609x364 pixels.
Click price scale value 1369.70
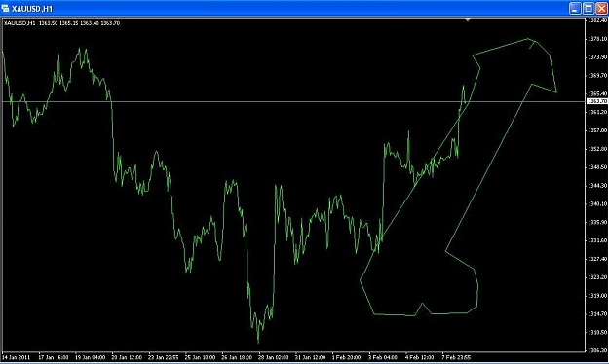pos(597,75)
